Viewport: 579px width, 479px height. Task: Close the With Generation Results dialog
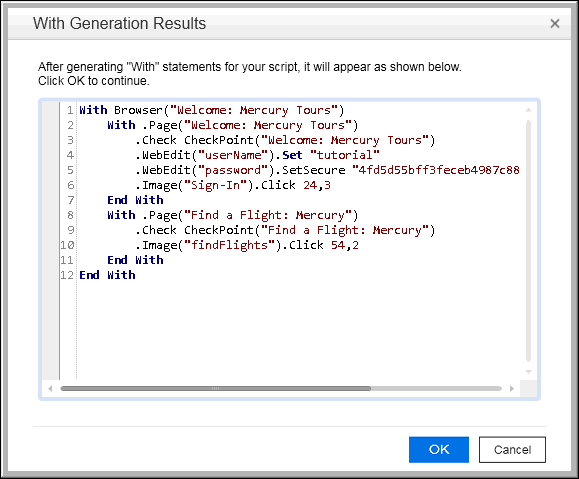pyautogui.click(x=555, y=24)
